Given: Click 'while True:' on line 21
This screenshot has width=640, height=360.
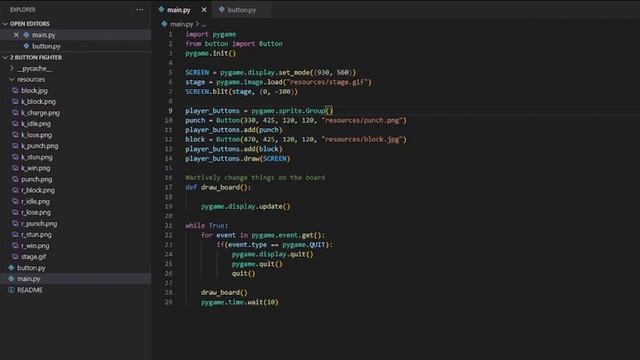Looking at the screenshot, I should tap(207, 225).
